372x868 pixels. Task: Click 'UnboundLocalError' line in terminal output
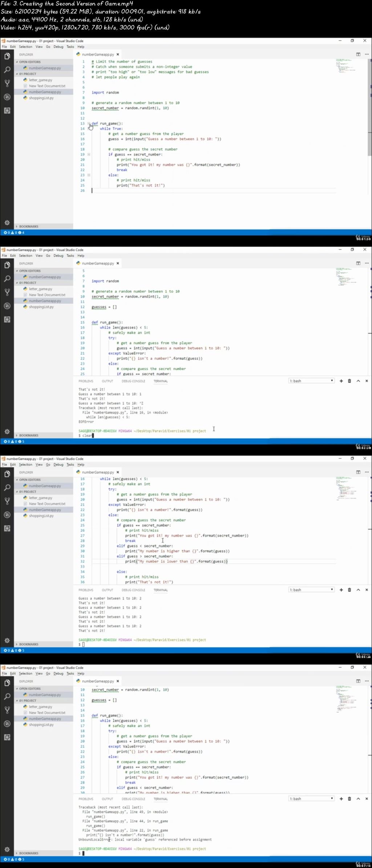pos(145,839)
